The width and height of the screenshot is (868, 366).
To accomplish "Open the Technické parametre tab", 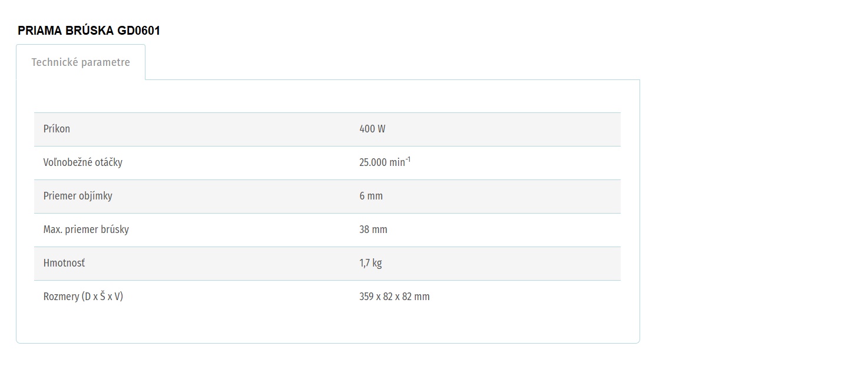I will tap(81, 62).
